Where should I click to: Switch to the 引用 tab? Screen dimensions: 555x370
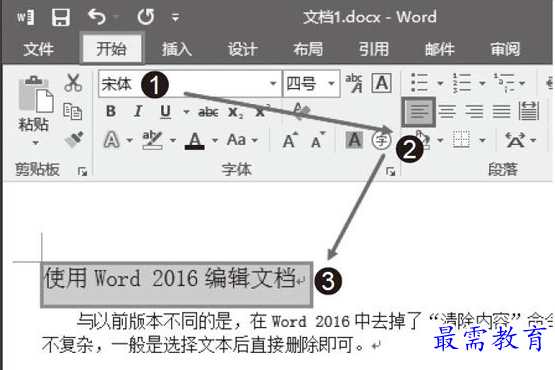[374, 49]
